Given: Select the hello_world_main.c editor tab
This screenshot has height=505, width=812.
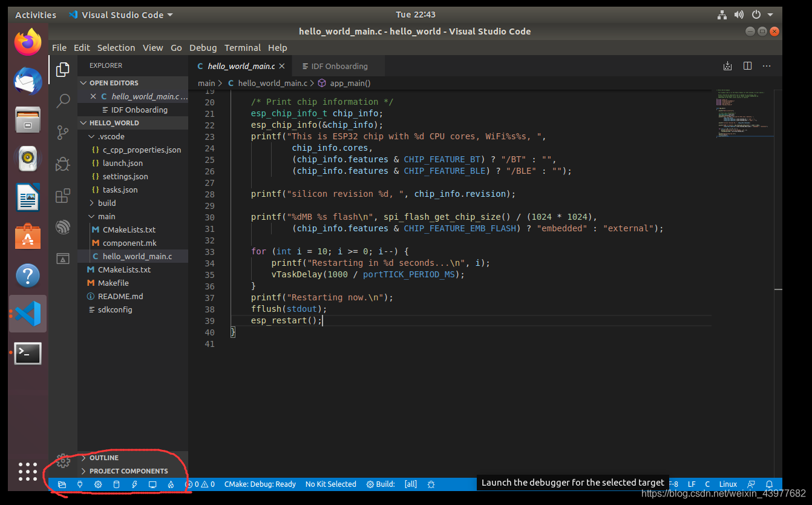Looking at the screenshot, I should click(x=240, y=66).
